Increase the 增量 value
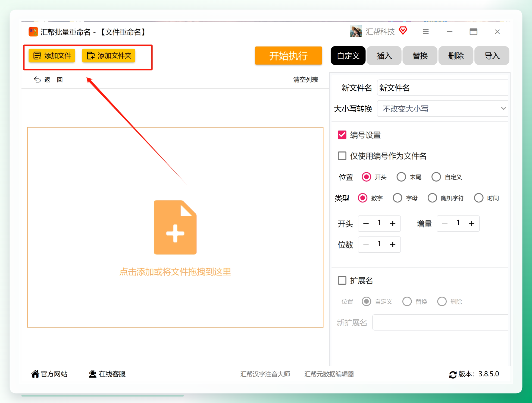 [471, 224]
